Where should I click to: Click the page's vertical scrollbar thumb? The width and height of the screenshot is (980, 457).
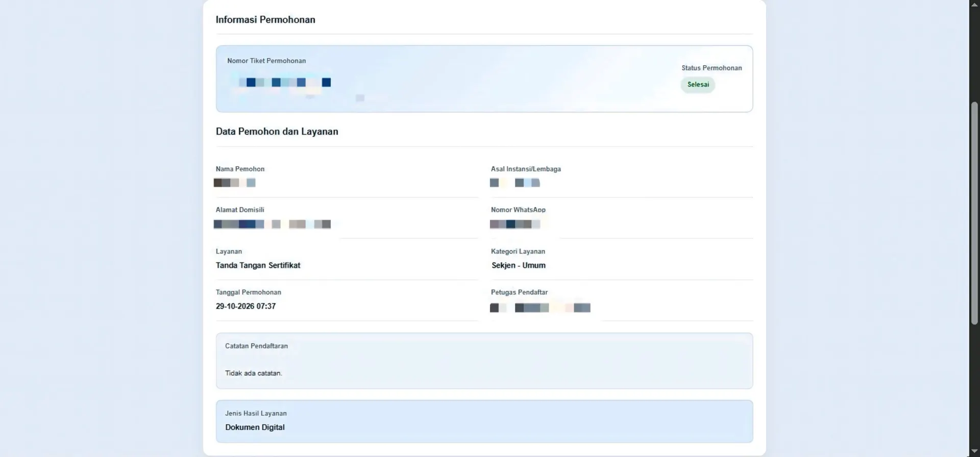974,213
